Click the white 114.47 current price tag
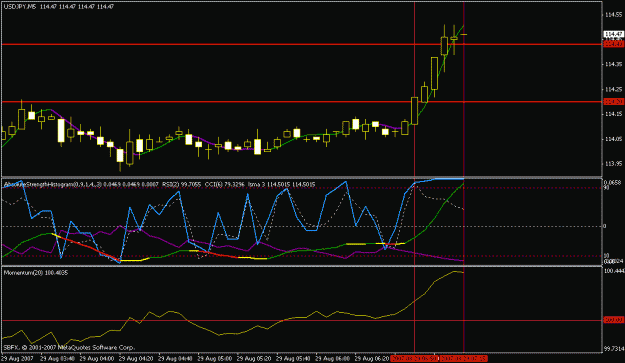This screenshot has height=363, width=625. [613, 35]
